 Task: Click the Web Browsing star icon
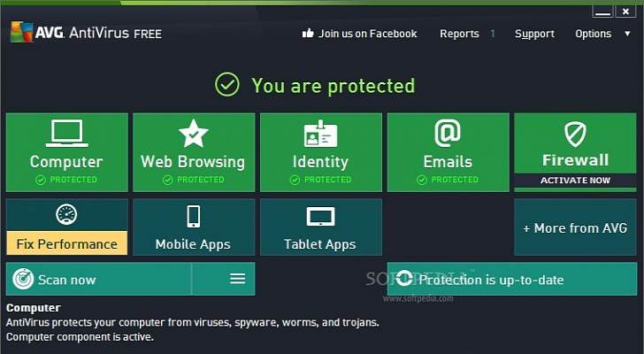193,134
